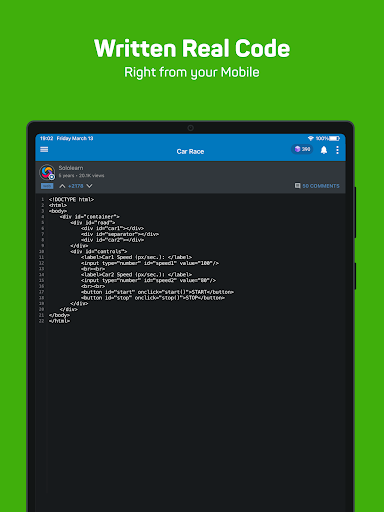Image resolution: width=384 pixels, height=512 pixels.
Task: Click the Sololearn author name
Action: 71,168
